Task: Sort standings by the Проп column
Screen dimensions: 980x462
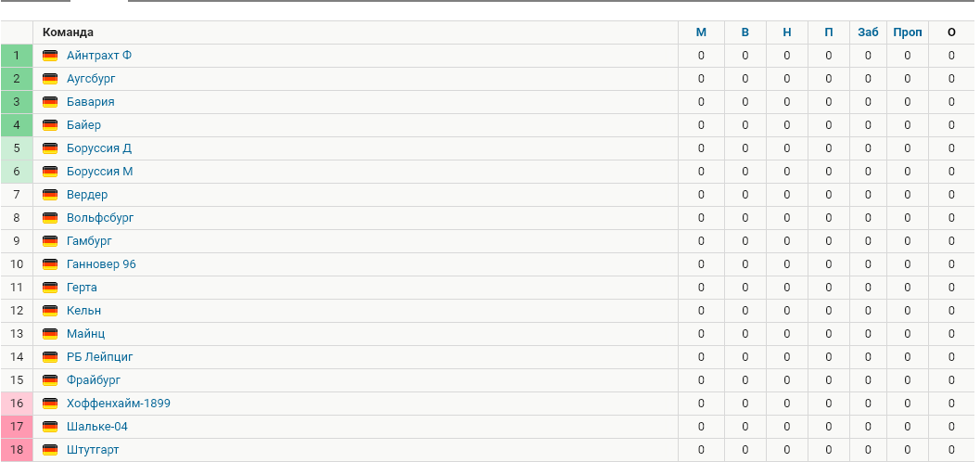Action: coord(908,32)
